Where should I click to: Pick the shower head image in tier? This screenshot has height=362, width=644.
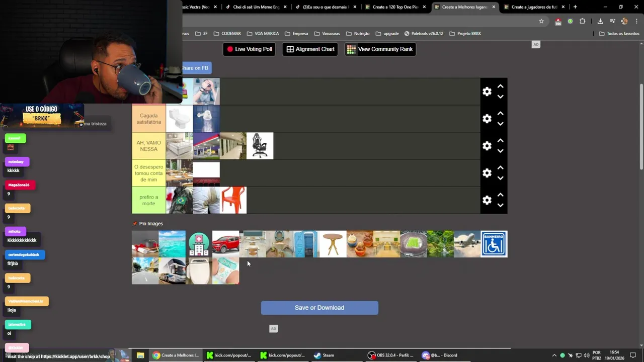click(x=206, y=119)
